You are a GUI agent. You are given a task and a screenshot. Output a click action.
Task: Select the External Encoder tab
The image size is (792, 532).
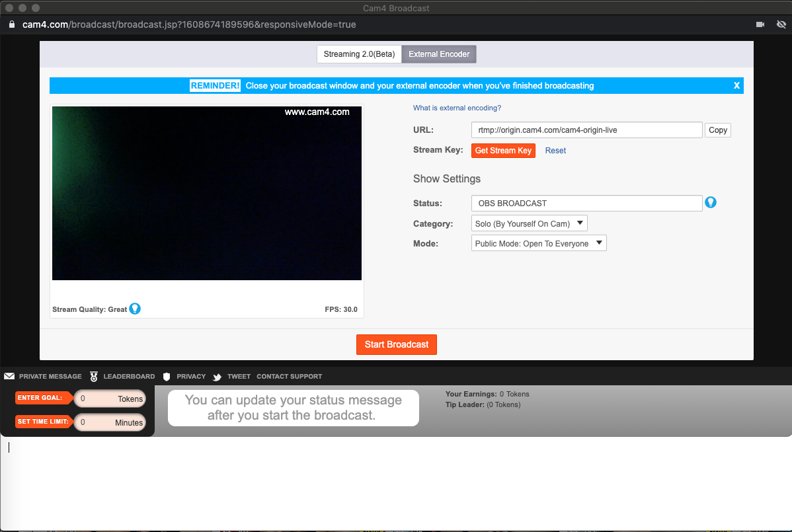[439, 54]
